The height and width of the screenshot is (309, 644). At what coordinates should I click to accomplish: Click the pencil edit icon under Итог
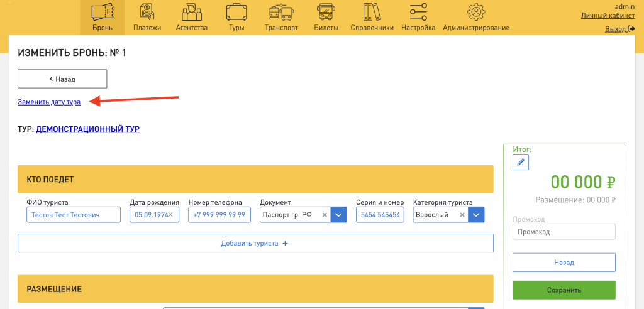[x=521, y=163]
